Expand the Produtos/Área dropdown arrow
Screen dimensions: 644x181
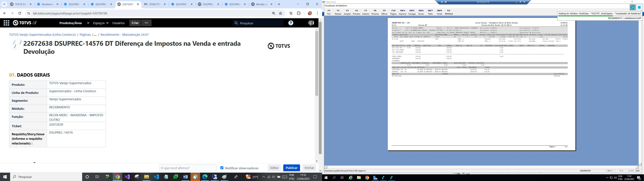[x=88, y=23]
